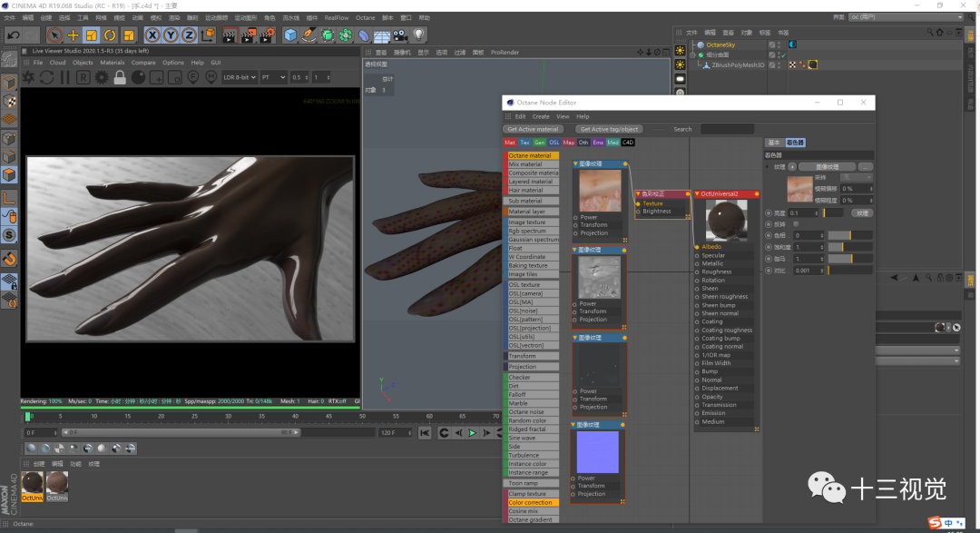The height and width of the screenshot is (533, 980).
Task: Open Live Viewer Objects menu
Action: click(x=83, y=63)
